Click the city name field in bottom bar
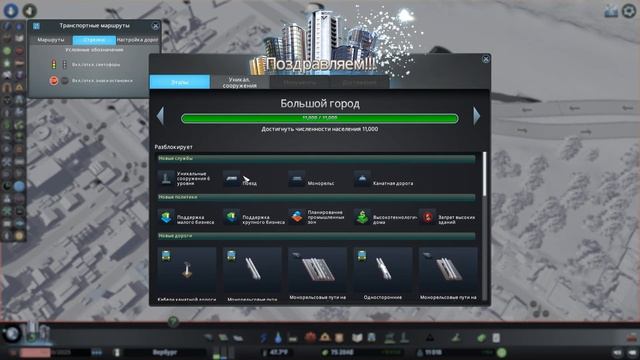 (x=165, y=352)
